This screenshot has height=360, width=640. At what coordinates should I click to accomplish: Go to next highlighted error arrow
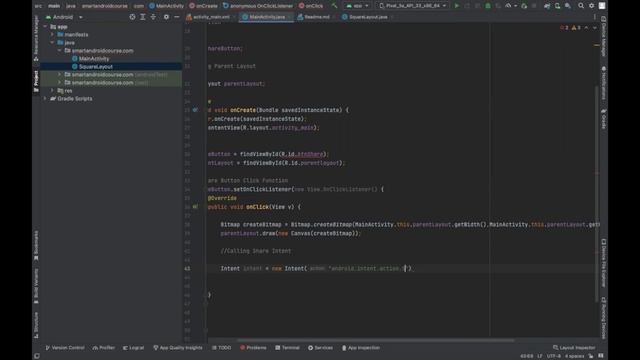tap(595, 27)
